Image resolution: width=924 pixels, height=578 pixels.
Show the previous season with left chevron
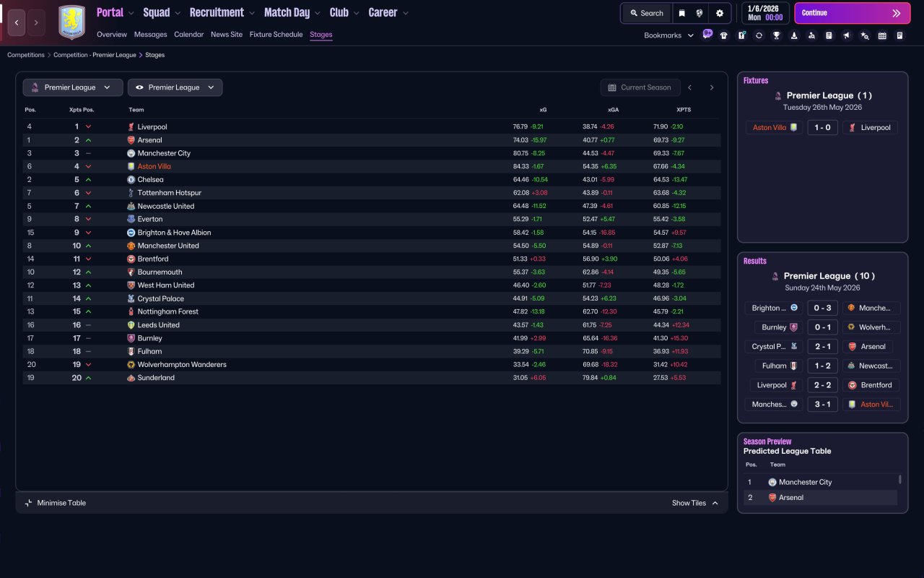pos(690,87)
